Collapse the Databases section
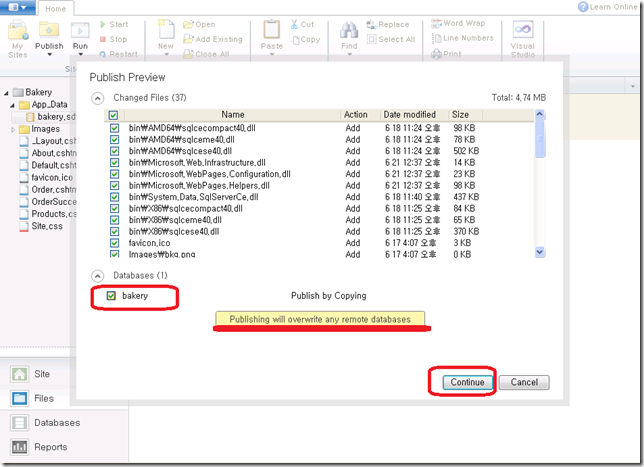Viewport: 644px width, 467px height. click(97, 276)
